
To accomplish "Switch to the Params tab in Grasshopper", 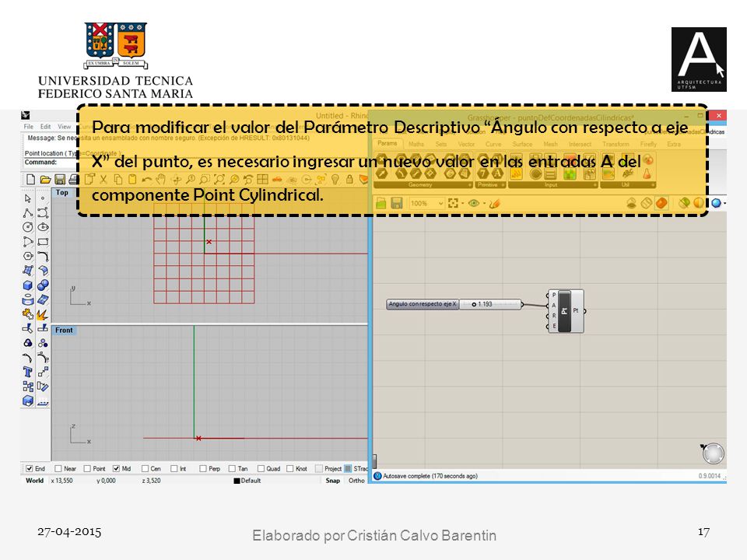I will [388, 143].
